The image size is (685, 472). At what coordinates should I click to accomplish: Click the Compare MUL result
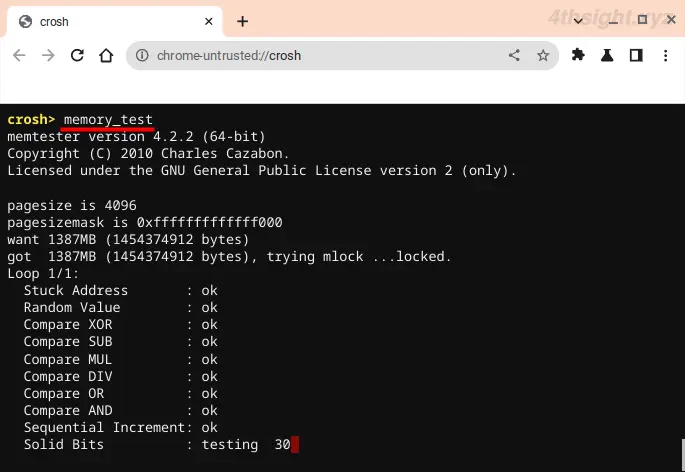[121, 360]
